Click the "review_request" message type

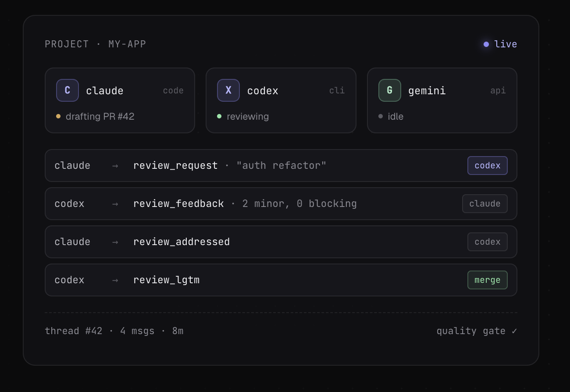(175, 166)
